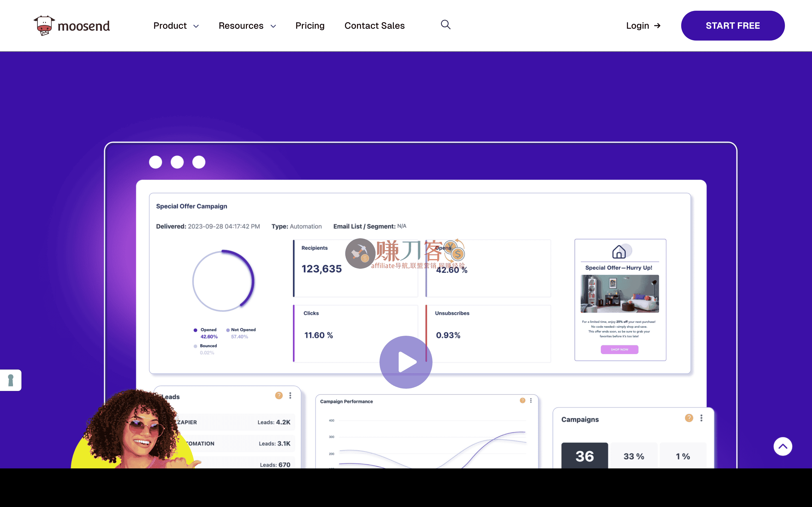Viewport: 812px width, 507px height.
Task: Expand the Resources dropdown menu
Action: tap(241, 26)
